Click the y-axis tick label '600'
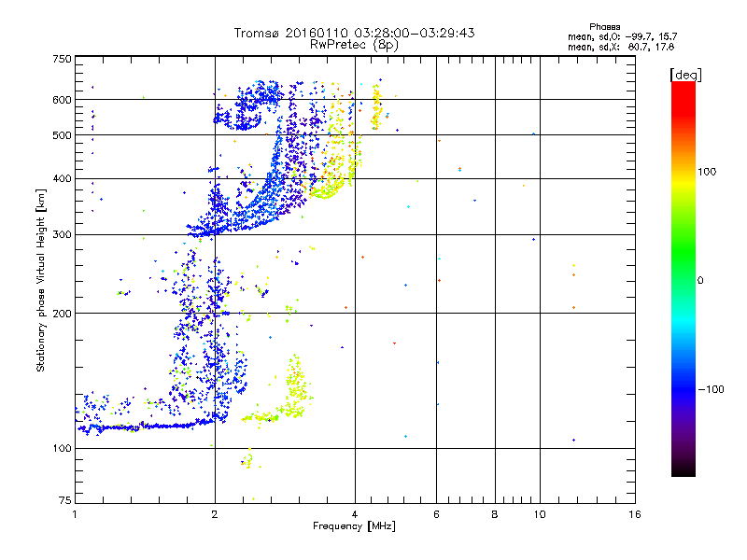The height and width of the screenshot is (560, 747). pos(62,100)
